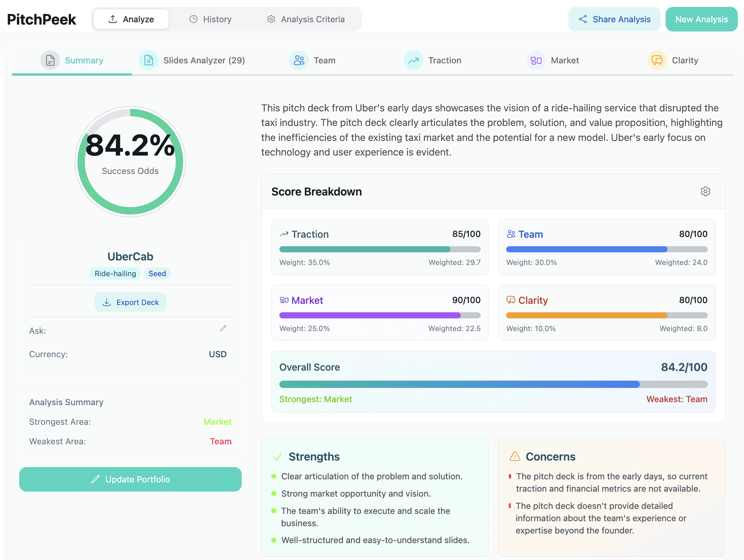Click the Clarity tab chat icon
The width and height of the screenshot is (744, 560).
pos(657,60)
